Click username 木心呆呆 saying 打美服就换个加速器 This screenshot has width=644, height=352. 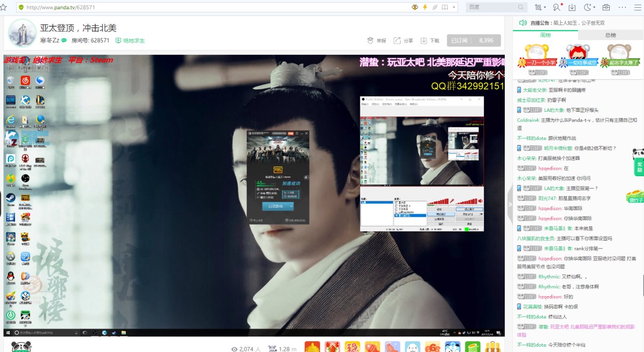coord(526,158)
